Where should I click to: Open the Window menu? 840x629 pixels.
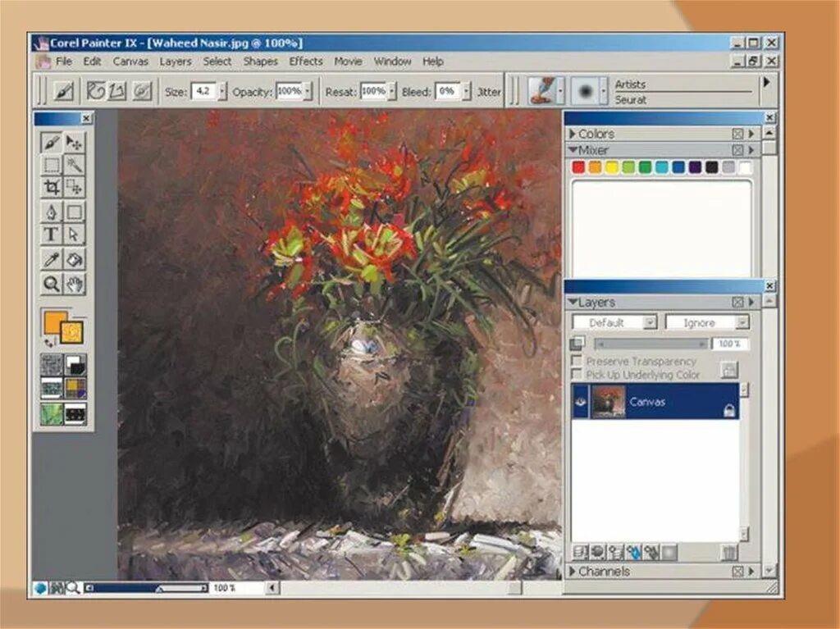[392, 61]
